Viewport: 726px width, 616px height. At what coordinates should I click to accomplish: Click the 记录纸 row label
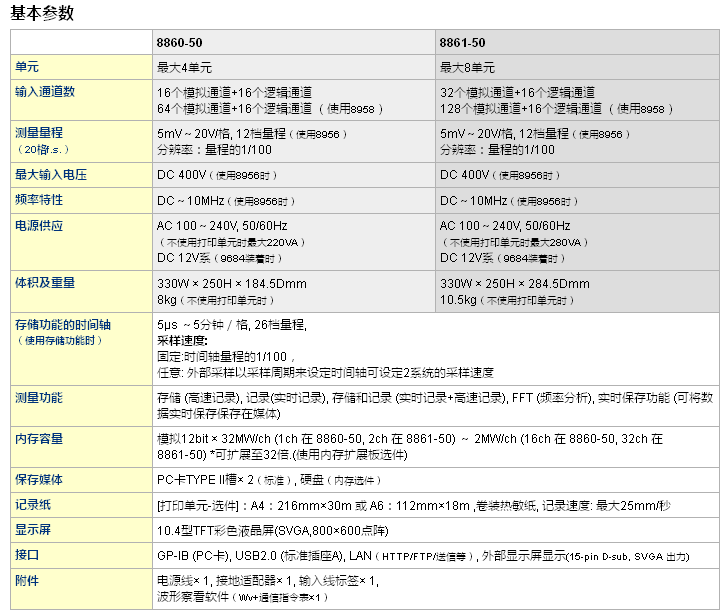[x=33, y=504]
